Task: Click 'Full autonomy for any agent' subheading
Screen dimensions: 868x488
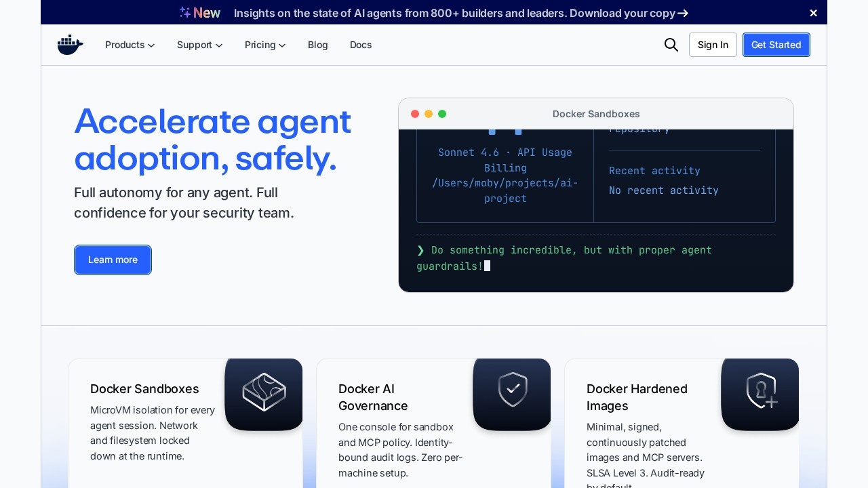Action: tap(184, 203)
